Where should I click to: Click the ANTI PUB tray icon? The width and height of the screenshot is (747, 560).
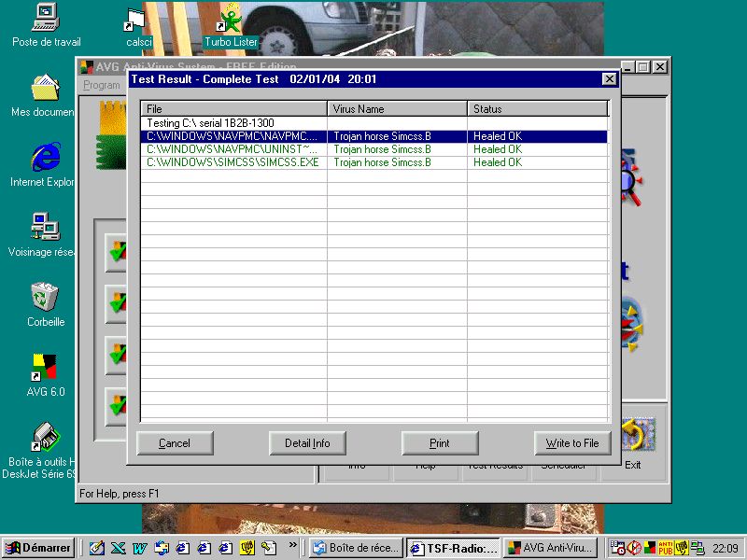(x=665, y=548)
